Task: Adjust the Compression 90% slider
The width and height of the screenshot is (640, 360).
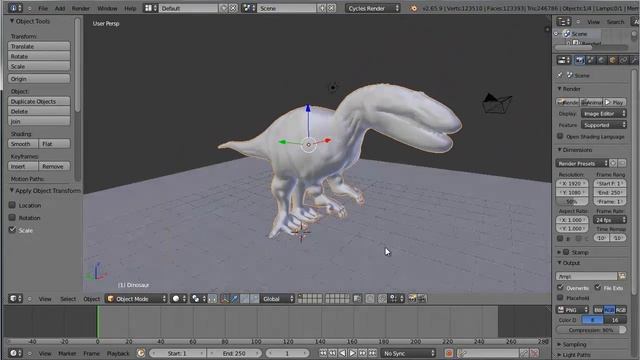Action: pyautogui.click(x=591, y=330)
